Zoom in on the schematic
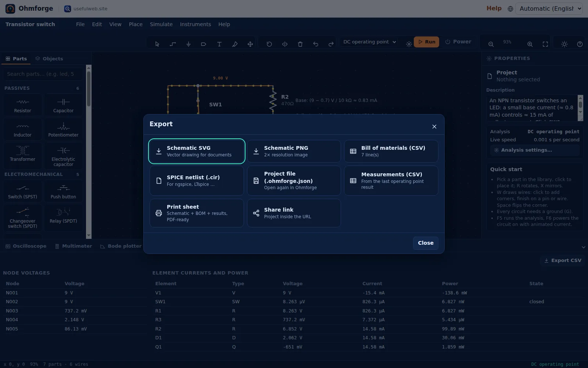The image size is (588, 368). point(530,44)
